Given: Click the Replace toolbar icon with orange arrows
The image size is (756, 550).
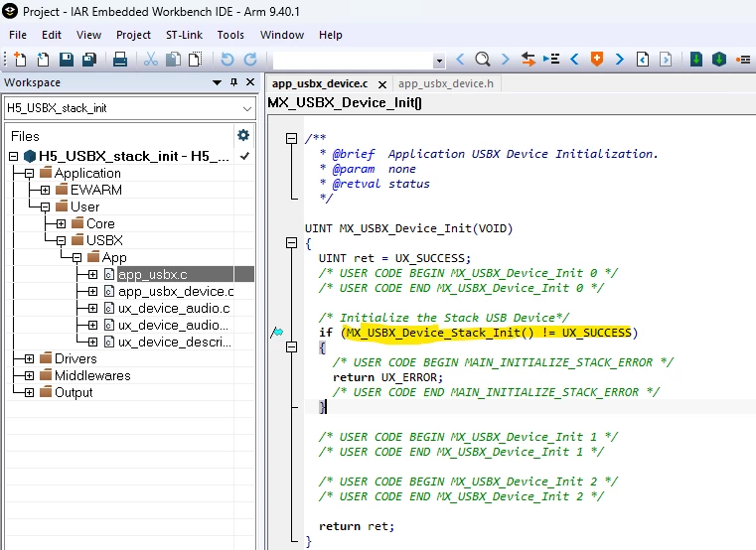Looking at the screenshot, I should pyautogui.click(x=529, y=59).
